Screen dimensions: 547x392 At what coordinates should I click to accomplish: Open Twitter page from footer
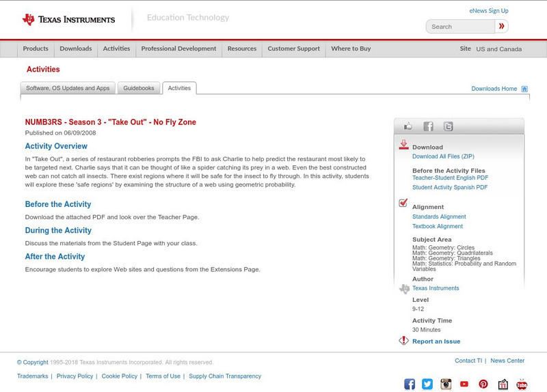click(427, 384)
